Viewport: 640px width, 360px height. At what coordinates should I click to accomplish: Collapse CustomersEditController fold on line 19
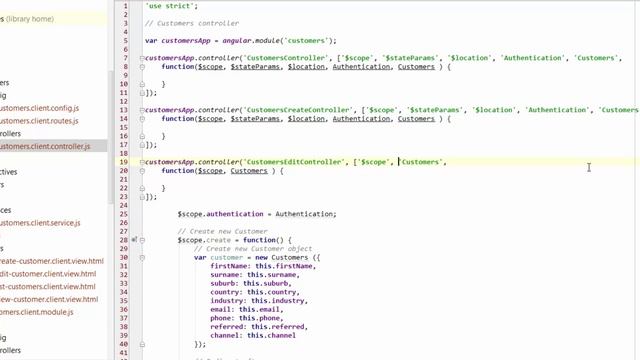tap(142, 162)
